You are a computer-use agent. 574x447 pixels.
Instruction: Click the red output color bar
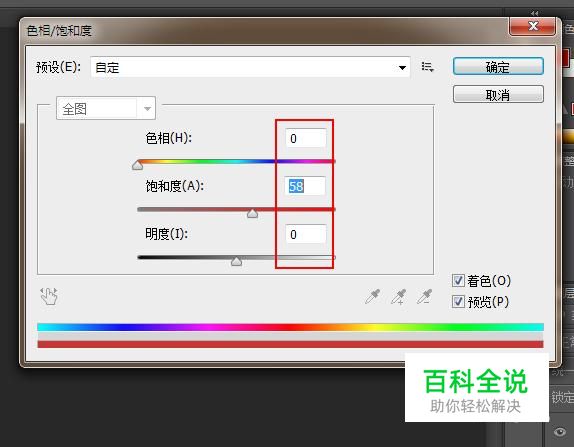(x=290, y=344)
